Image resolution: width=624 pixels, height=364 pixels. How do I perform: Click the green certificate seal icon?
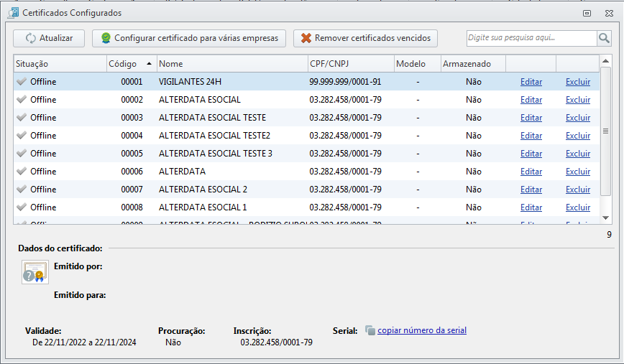[x=106, y=38]
